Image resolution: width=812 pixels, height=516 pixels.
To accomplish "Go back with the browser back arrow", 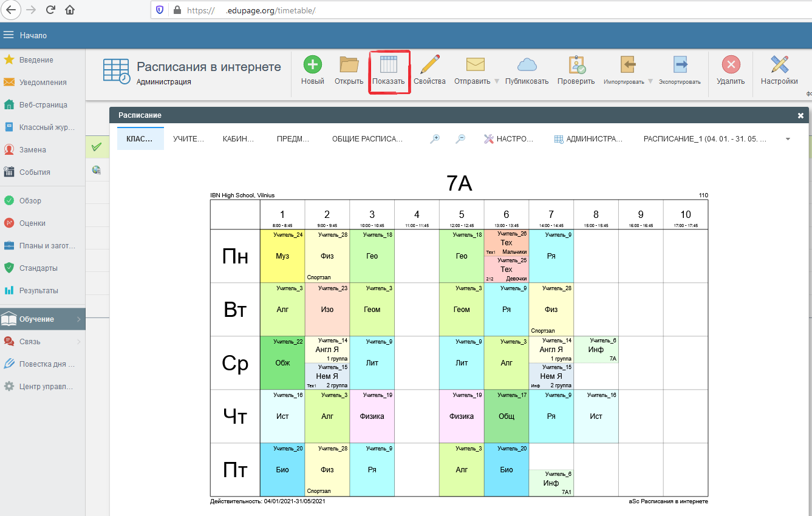I will point(12,10).
